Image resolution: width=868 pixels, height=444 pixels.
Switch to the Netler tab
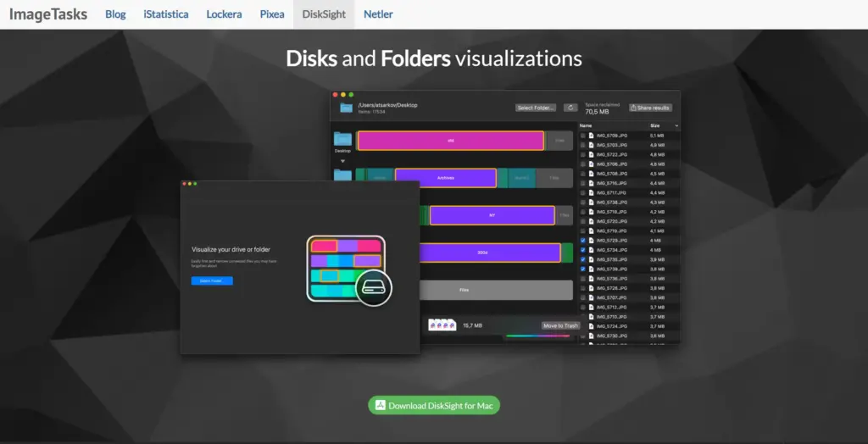click(378, 14)
